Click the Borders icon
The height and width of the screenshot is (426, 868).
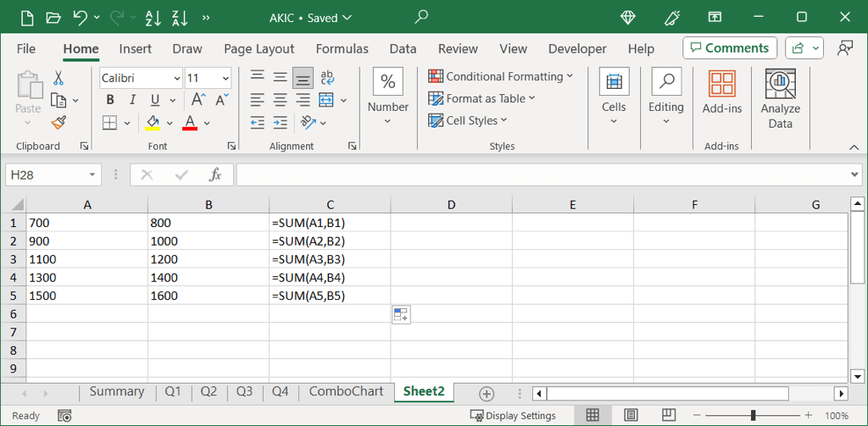110,122
